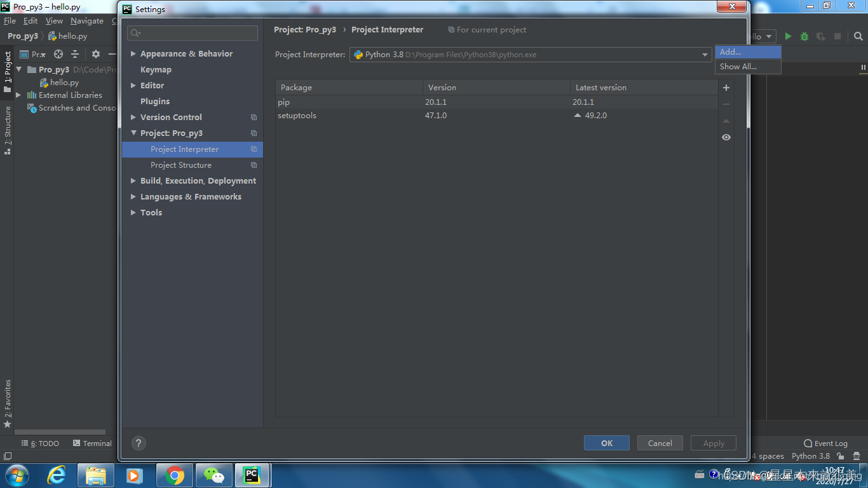Image resolution: width=868 pixels, height=488 pixels.
Task: Click the copy icon beside Project Structure
Action: tap(254, 165)
